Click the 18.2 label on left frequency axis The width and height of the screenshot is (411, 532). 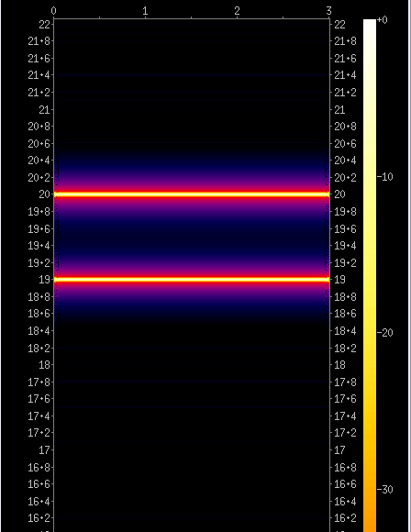coord(39,349)
